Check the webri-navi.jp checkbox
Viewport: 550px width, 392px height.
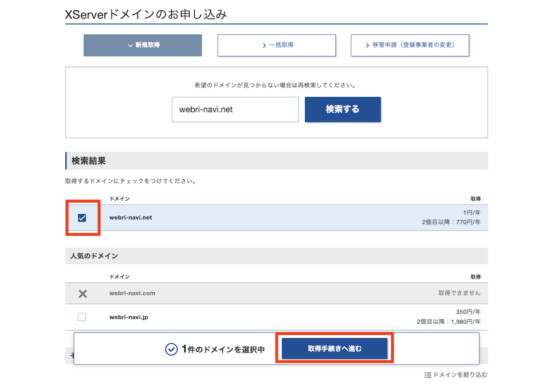82,317
